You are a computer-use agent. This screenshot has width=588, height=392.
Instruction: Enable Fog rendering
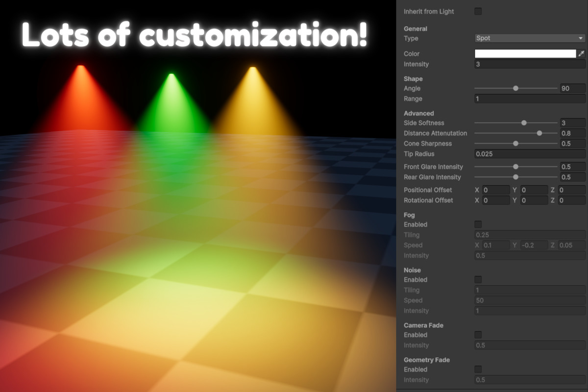(x=478, y=224)
